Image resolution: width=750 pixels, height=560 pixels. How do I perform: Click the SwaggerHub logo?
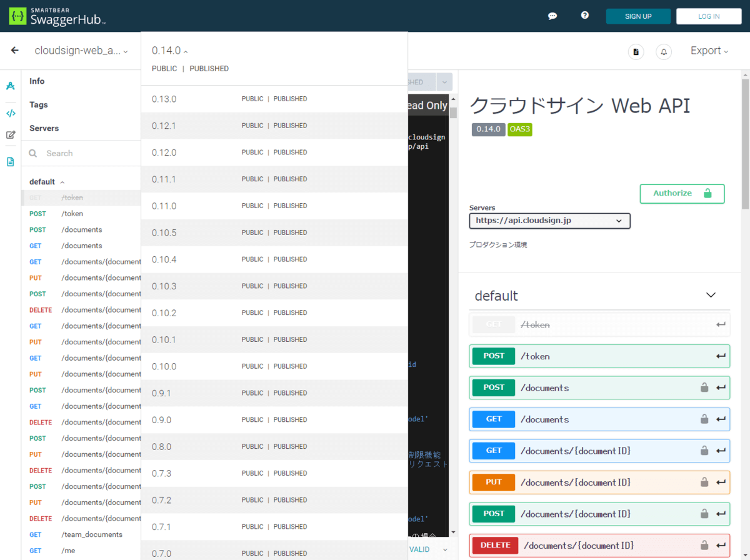pos(57,16)
